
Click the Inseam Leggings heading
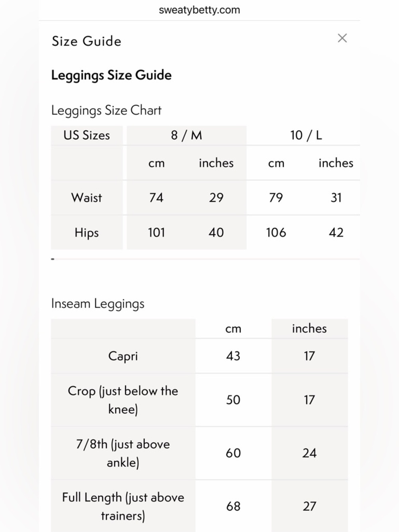point(98,304)
